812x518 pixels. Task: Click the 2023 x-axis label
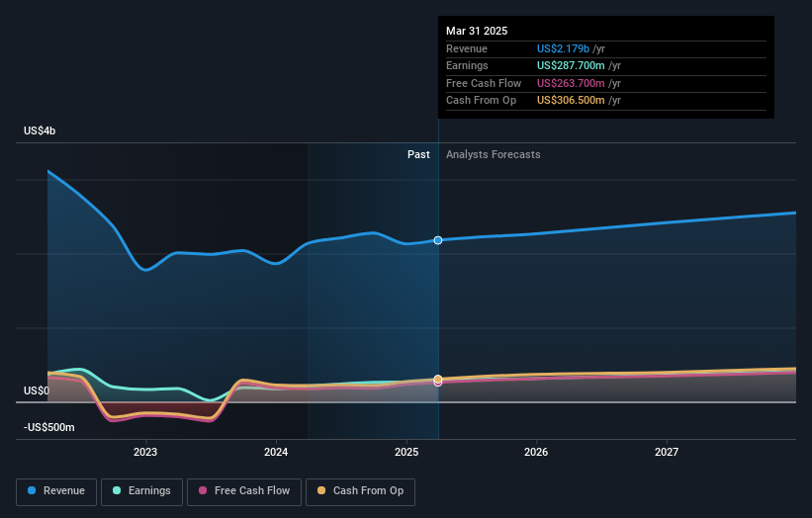click(145, 453)
